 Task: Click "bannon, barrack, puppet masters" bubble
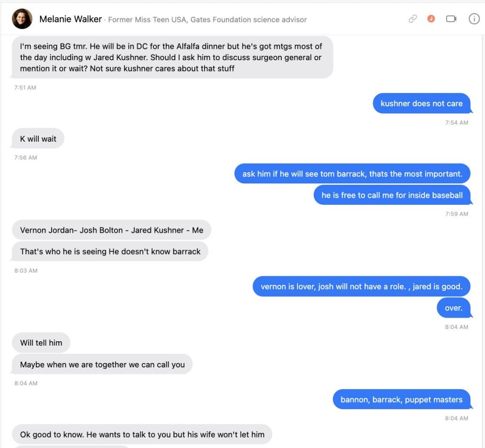(x=401, y=400)
